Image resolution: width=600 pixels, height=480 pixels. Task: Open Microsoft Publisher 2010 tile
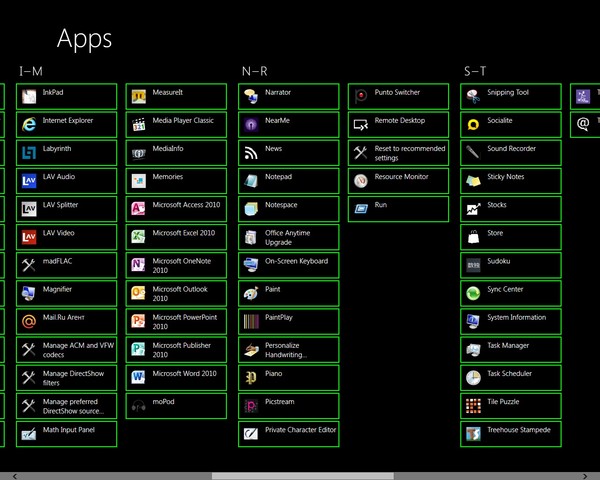176,349
